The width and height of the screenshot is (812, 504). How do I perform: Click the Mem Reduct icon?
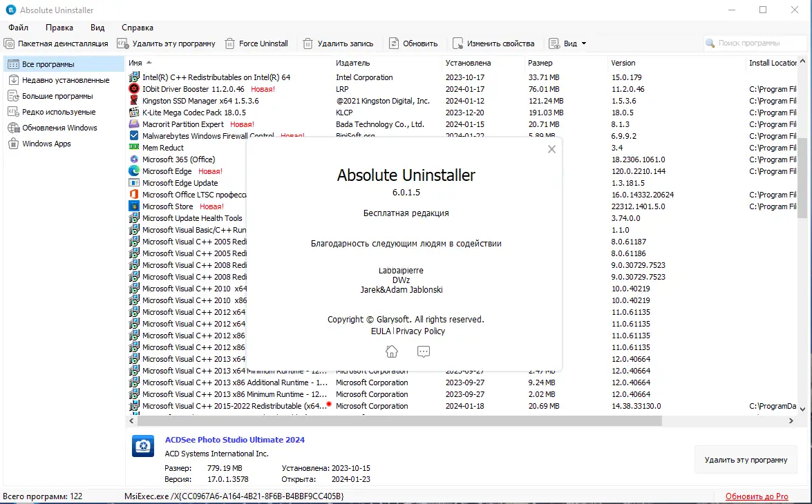pyautogui.click(x=134, y=148)
